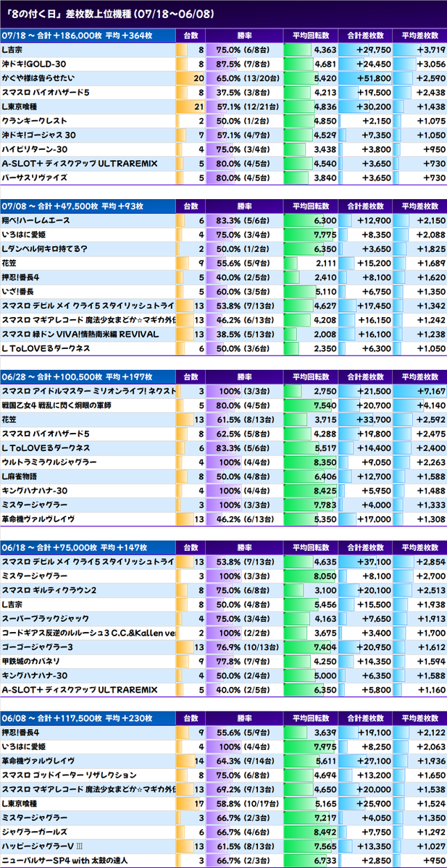Click the 83.3% (5/6台) cell for 翔べ!ハーレムエース

[x=244, y=220]
